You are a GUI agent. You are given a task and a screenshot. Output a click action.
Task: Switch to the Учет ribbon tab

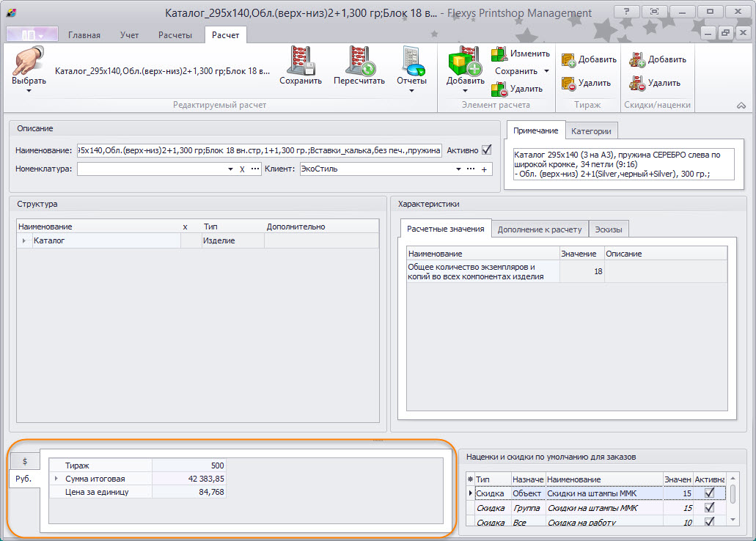click(129, 35)
